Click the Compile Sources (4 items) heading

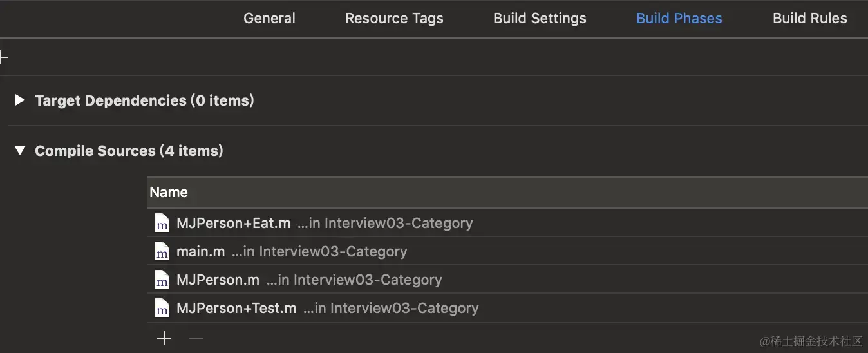click(x=129, y=151)
